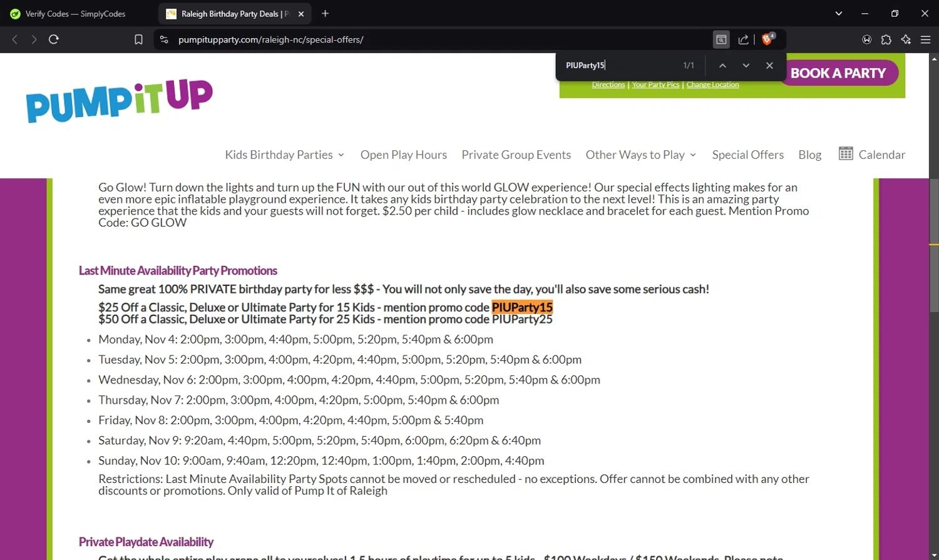This screenshot has height=560, width=939.
Task: Close the find-in-page bar
Action: [769, 65]
